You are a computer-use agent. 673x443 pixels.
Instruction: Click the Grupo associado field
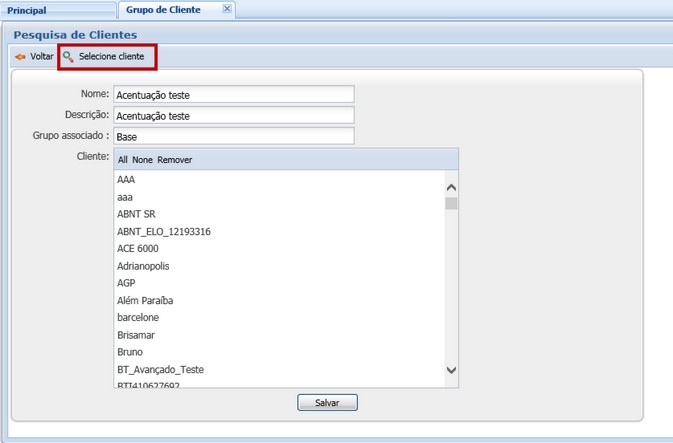pos(233,136)
